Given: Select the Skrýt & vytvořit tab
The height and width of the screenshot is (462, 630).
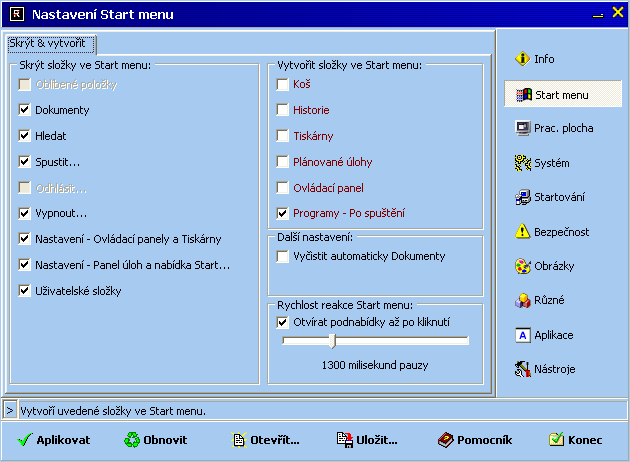Looking at the screenshot, I should point(51,43).
